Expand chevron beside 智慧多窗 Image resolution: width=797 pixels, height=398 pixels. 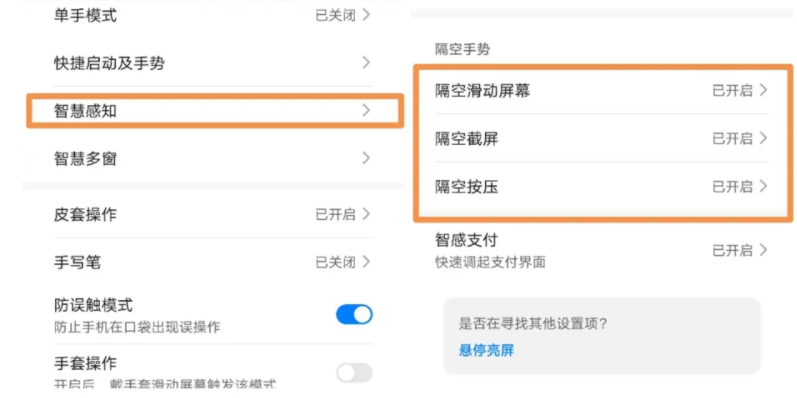pos(366,158)
